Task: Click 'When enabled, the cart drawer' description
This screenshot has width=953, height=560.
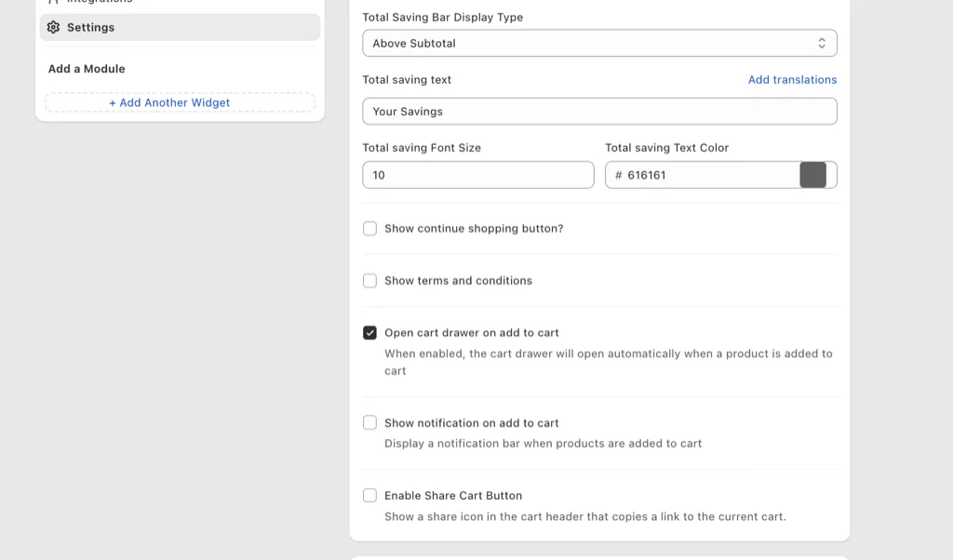Action: pyautogui.click(x=609, y=362)
